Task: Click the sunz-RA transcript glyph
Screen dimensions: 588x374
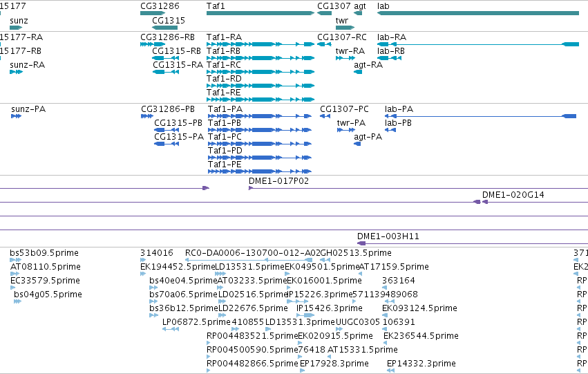Action: pos(16,72)
